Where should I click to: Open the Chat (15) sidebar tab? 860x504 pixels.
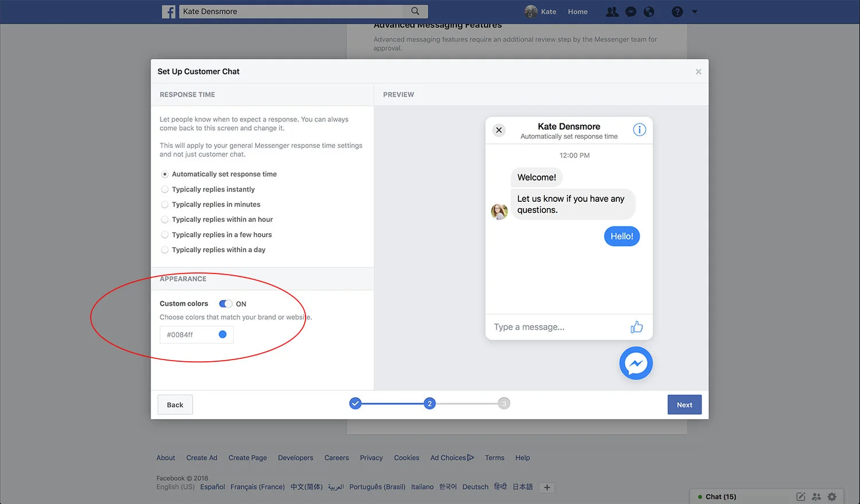click(721, 497)
